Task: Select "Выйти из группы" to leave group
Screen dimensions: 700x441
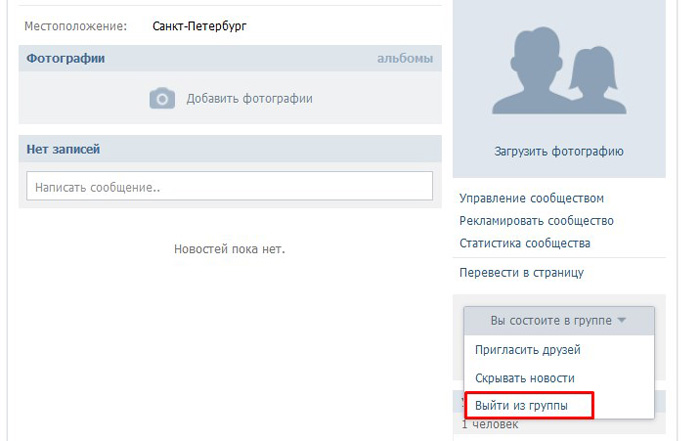Action: pyautogui.click(x=522, y=406)
